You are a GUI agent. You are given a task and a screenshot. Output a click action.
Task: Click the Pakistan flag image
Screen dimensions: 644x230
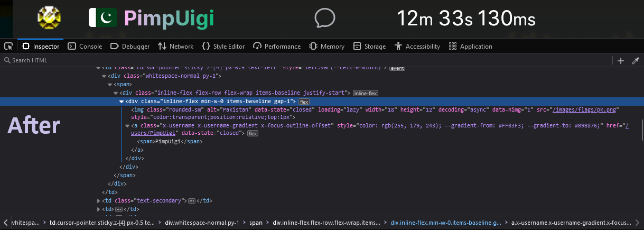click(102, 19)
